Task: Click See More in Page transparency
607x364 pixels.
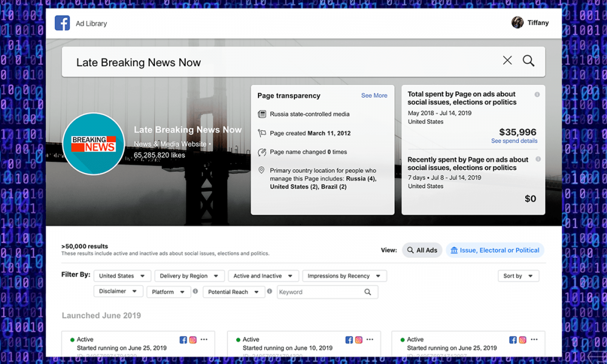Action: pos(374,95)
